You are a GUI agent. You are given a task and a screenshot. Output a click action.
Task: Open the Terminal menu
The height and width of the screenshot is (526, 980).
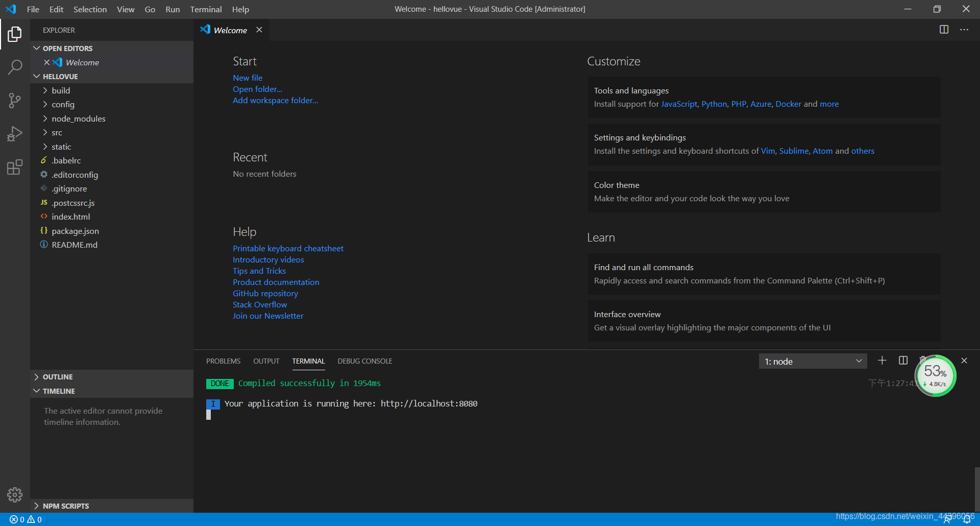[206, 9]
